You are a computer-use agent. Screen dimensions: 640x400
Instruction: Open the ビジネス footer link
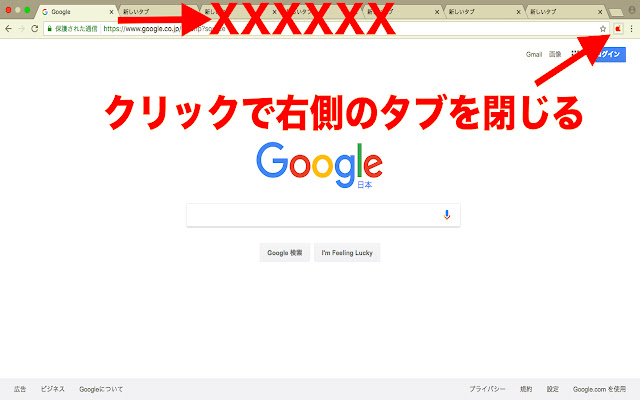click(x=53, y=389)
